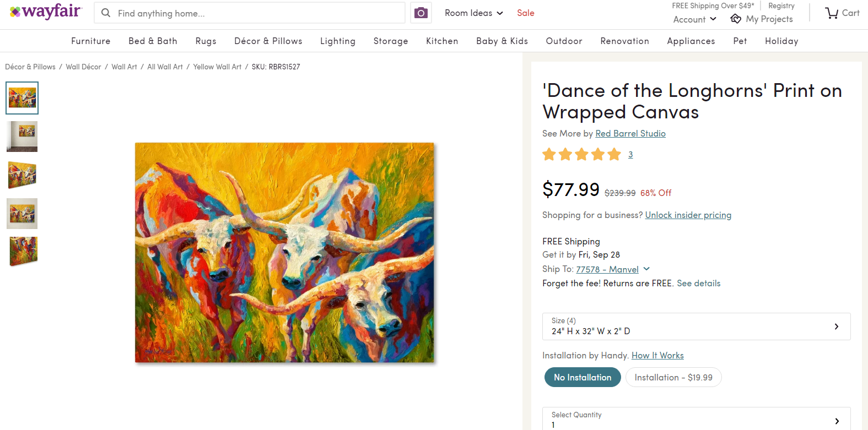This screenshot has height=430, width=868.
Task: Click the camera image search icon
Action: pos(421,13)
